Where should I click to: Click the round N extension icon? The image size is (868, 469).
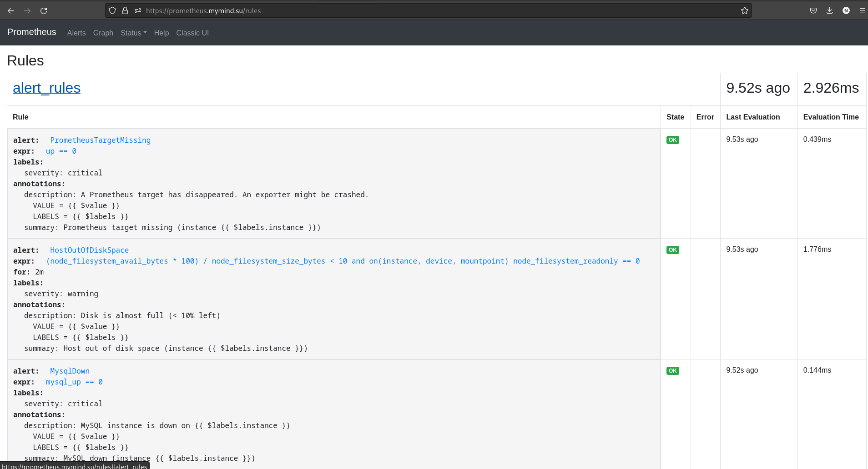coord(846,10)
